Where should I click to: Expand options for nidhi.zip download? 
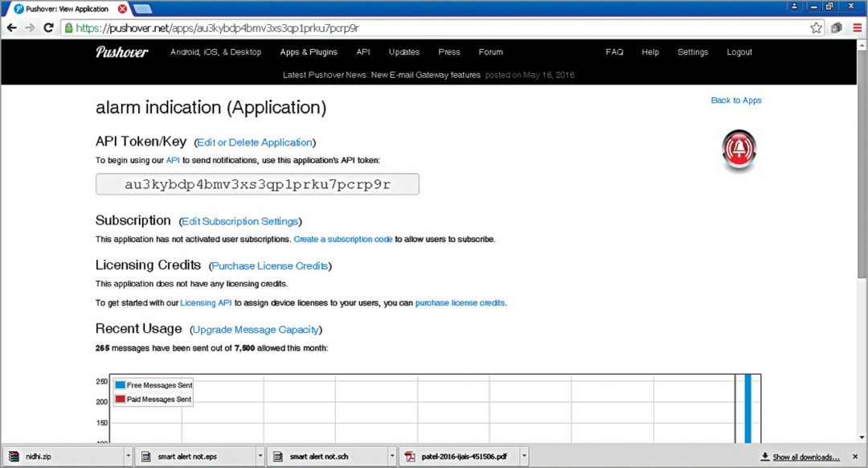coord(128,457)
